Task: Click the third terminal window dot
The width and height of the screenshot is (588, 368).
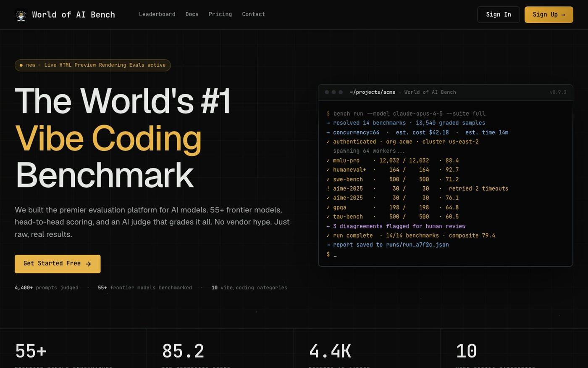Action: (x=341, y=92)
